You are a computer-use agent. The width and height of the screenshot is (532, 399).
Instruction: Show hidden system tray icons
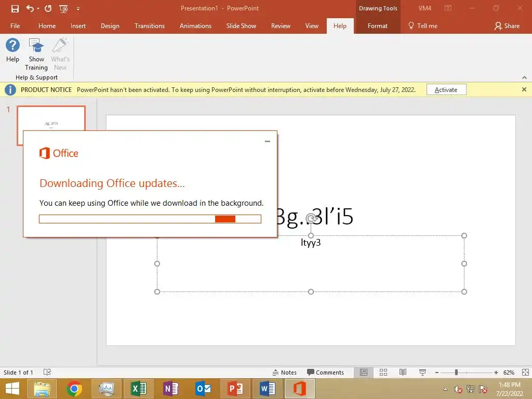coord(445,389)
